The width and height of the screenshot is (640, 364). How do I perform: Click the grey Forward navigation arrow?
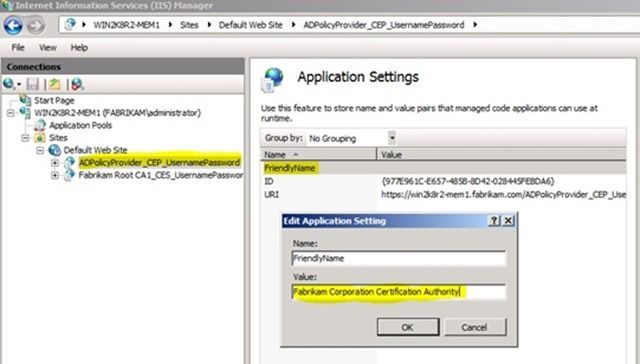[36, 26]
